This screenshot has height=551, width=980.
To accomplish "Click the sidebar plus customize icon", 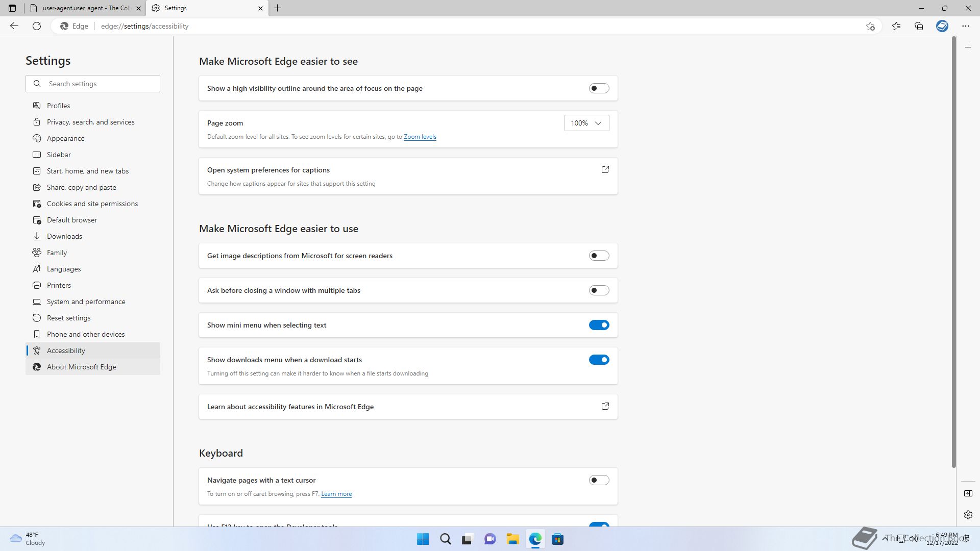I will pyautogui.click(x=968, y=47).
